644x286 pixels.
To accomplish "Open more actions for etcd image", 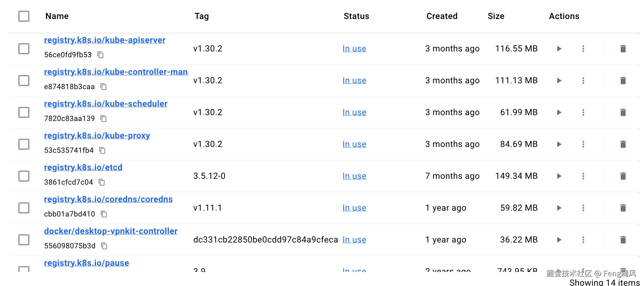I will (x=583, y=176).
